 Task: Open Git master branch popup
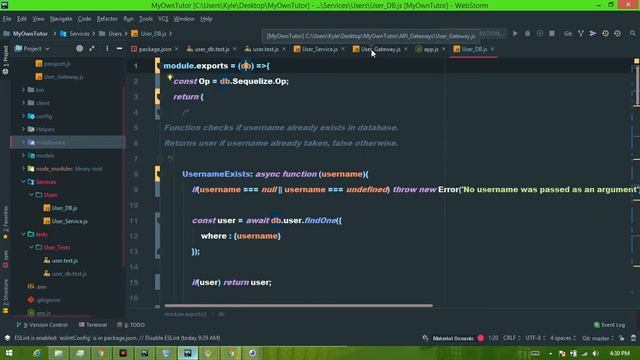pyautogui.click(x=598, y=338)
